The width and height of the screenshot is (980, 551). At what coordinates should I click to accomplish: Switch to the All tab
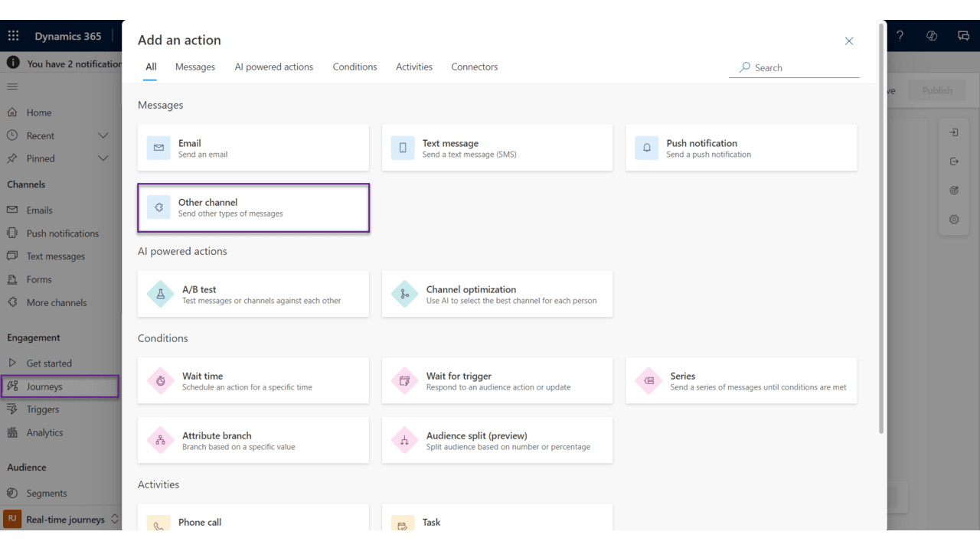click(151, 67)
